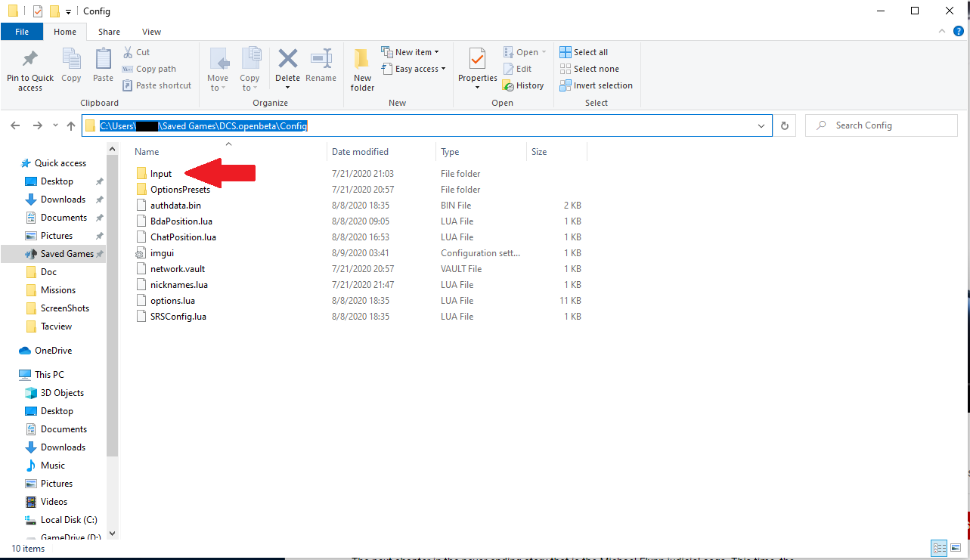Pin the folder to Quick access

point(30,70)
